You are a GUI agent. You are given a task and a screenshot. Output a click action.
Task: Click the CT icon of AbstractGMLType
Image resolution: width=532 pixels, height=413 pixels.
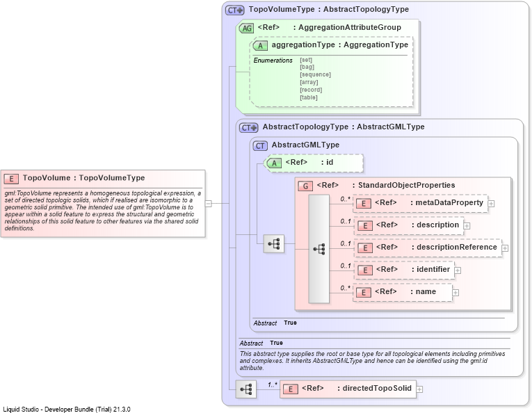point(260,146)
